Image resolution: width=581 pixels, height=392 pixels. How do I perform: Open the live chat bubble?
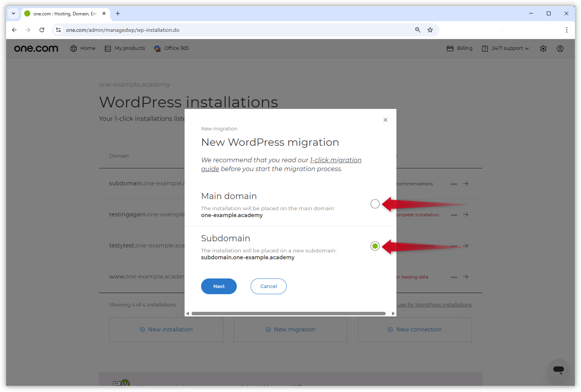click(559, 370)
